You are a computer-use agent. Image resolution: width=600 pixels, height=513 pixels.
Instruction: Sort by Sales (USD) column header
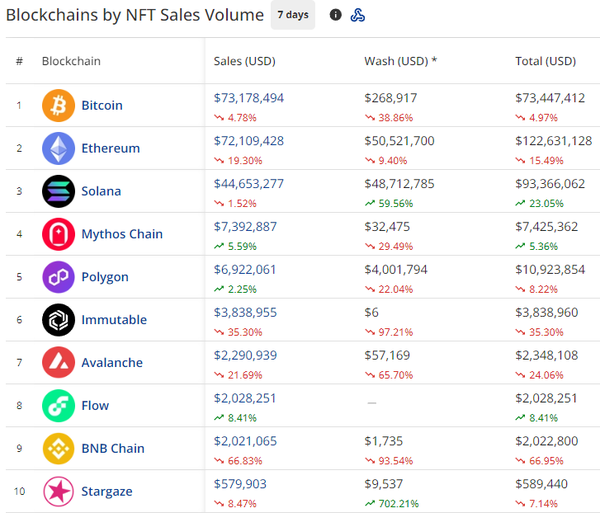click(x=244, y=61)
